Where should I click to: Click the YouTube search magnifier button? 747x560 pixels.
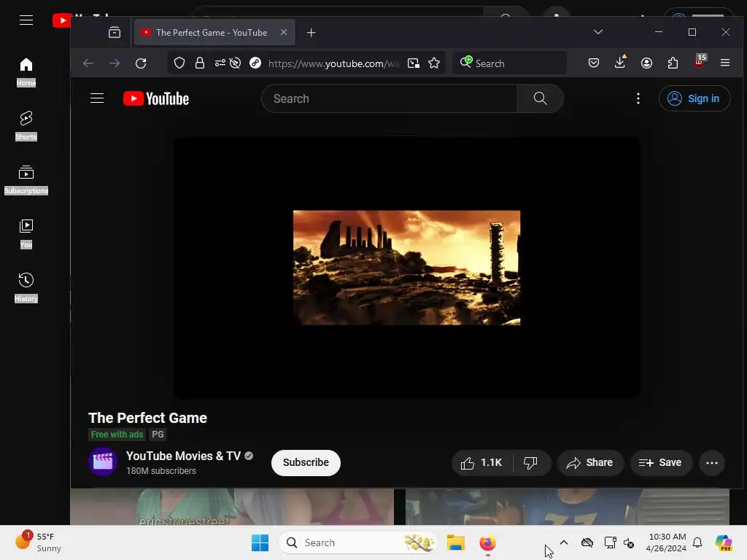pos(541,98)
